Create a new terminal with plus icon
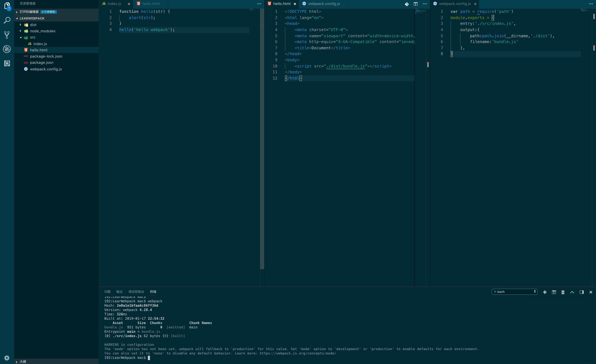 click(x=545, y=292)
